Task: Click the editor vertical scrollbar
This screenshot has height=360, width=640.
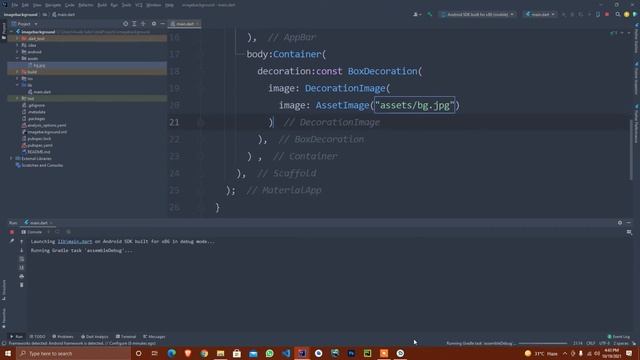Action: (631, 149)
